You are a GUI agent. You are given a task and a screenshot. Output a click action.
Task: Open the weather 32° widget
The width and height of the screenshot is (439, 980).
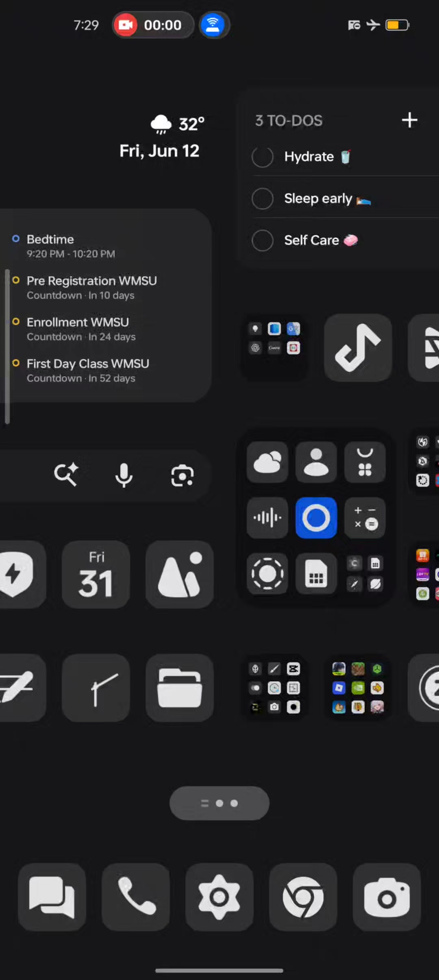tap(178, 124)
